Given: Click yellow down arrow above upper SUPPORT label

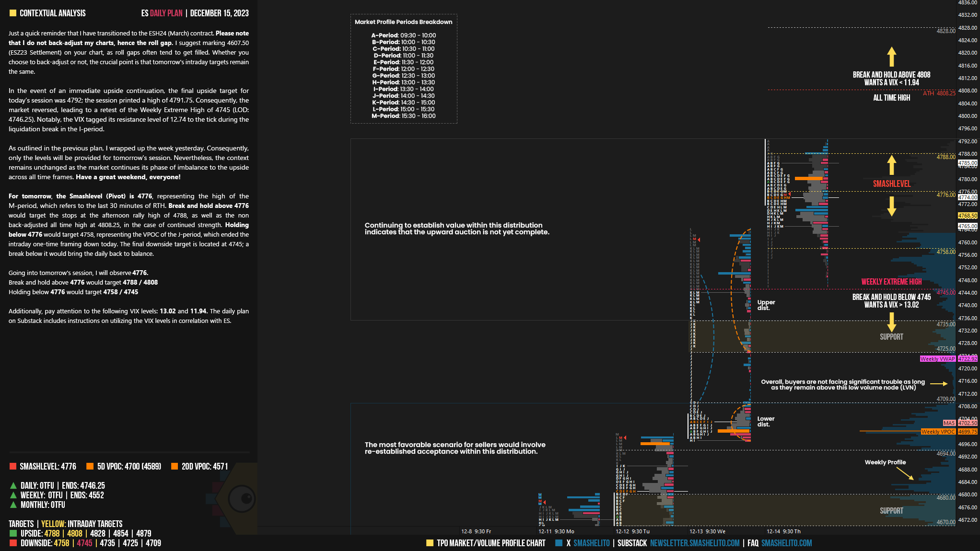Looking at the screenshot, I should click(891, 322).
